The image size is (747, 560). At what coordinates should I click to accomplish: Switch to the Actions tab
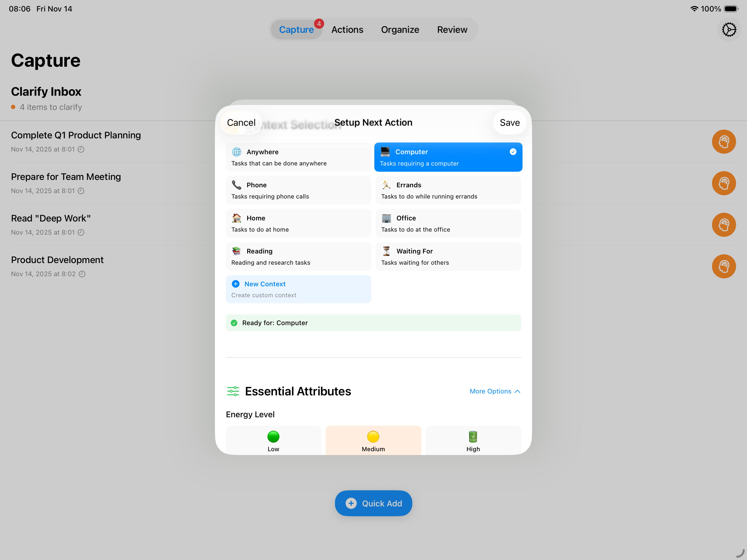(347, 29)
